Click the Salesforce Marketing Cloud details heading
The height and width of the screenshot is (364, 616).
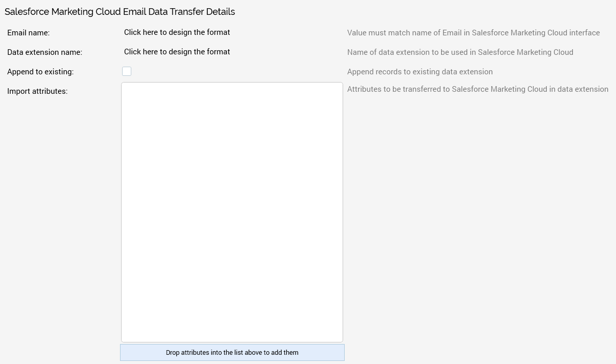click(120, 11)
